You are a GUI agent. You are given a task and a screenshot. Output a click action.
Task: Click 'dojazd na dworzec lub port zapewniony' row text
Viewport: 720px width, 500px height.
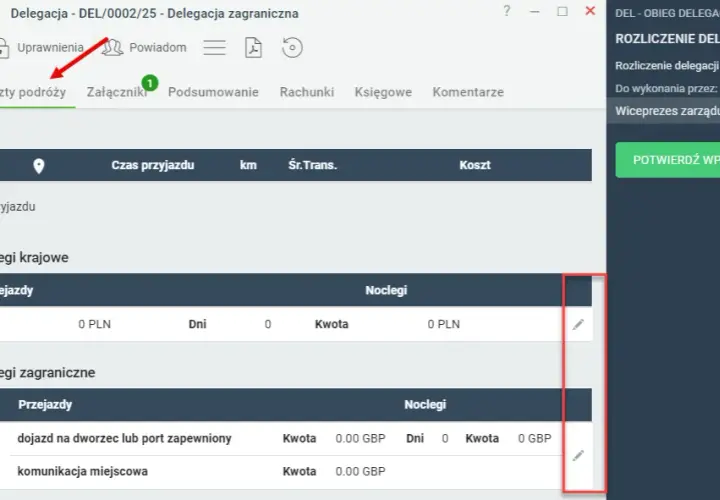[x=124, y=438]
